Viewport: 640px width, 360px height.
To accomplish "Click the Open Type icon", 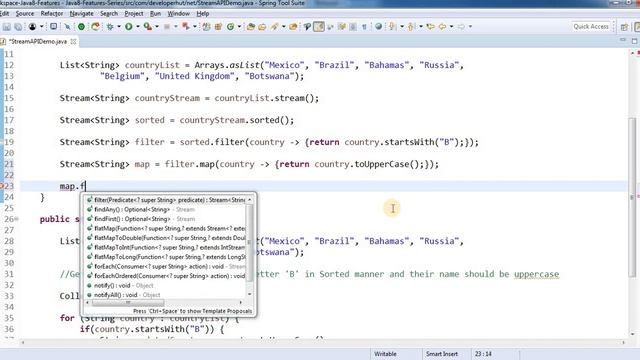I will click(251, 27).
